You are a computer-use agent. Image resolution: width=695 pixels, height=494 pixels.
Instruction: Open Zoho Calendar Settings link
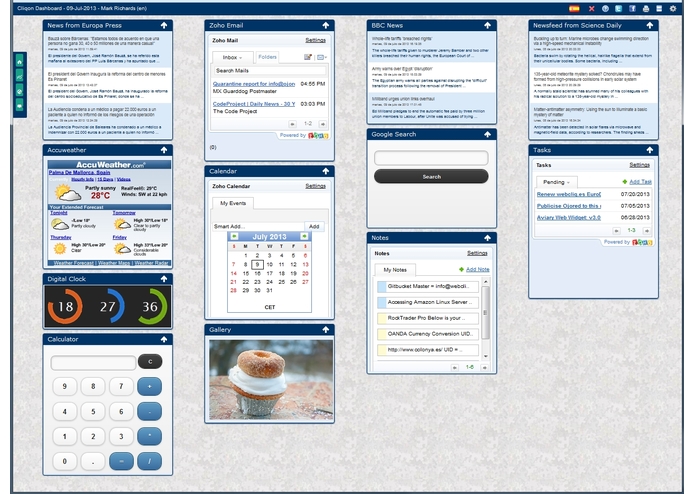pos(315,186)
